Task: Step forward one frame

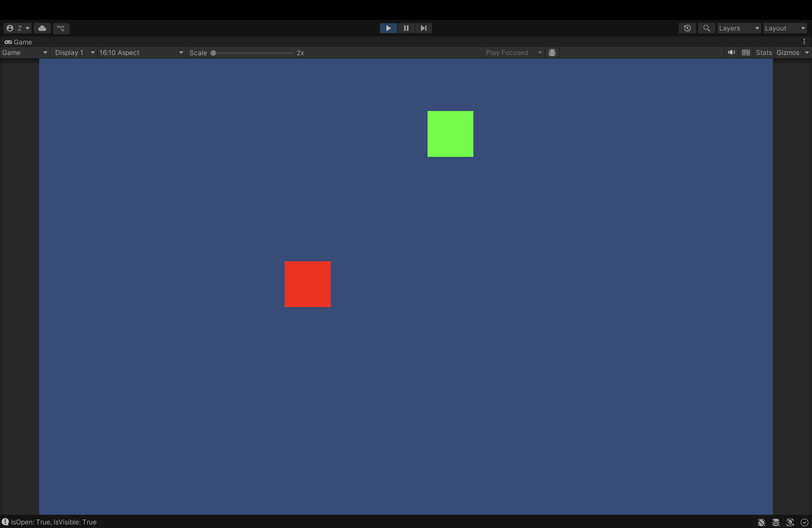Action: click(423, 28)
